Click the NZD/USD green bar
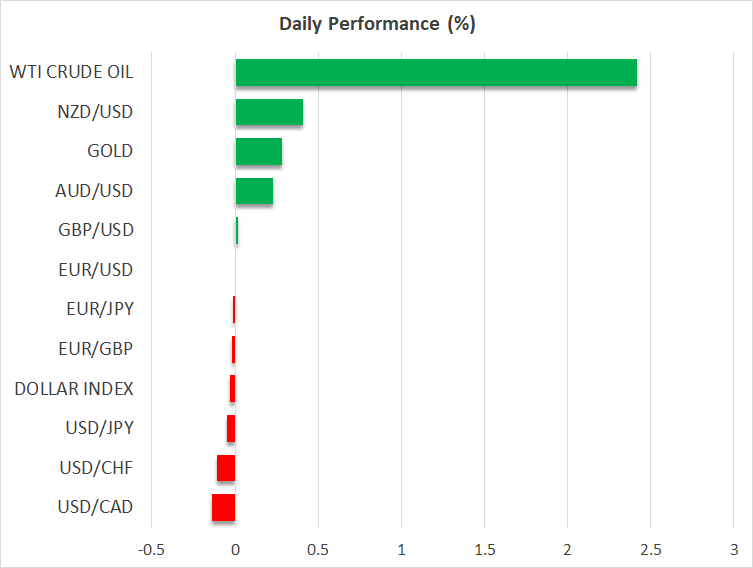Screen dimensions: 753x568 tap(269, 112)
